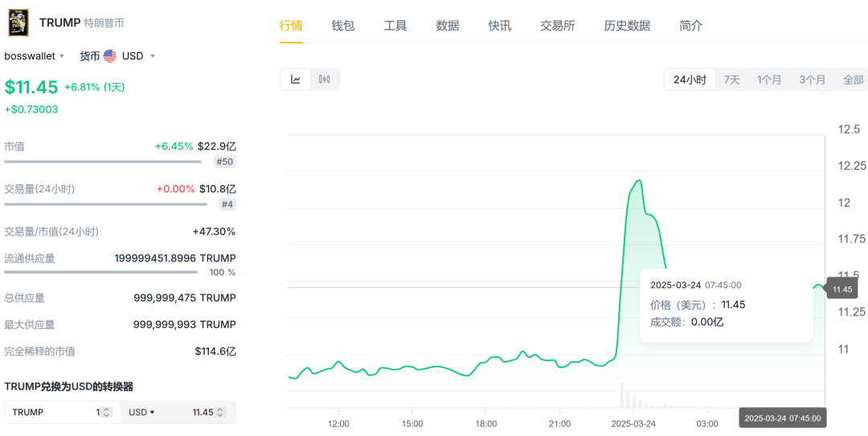The width and height of the screenshot is (868, 436).
Task: Click the $10.8亿 trading volume value
Action: 218,189
